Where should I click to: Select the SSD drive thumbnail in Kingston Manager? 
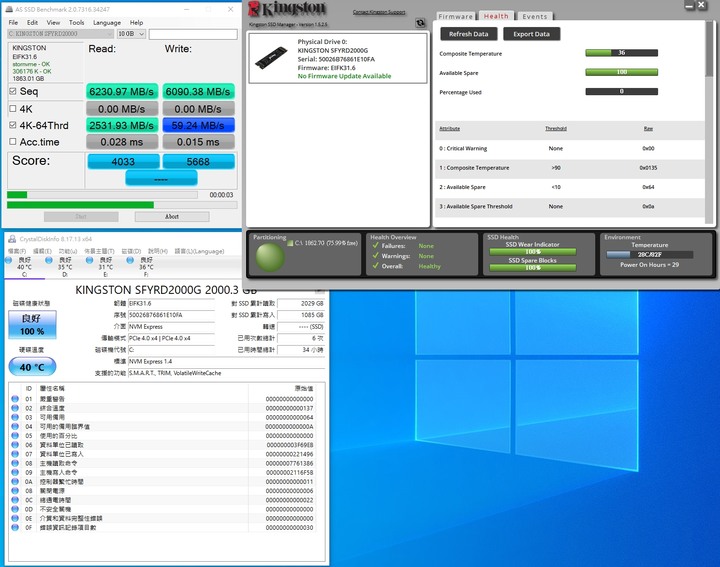click(270, 58)
